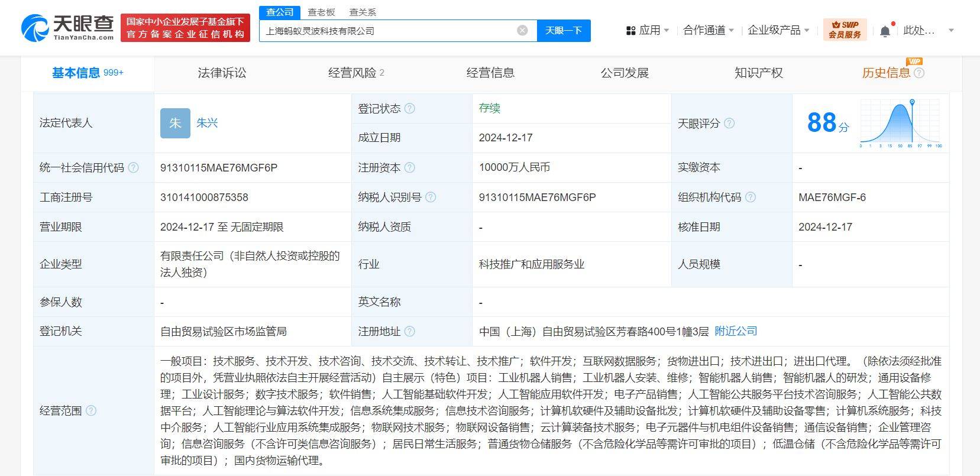Open help icon next to 组织机构代码

[751, 197]
